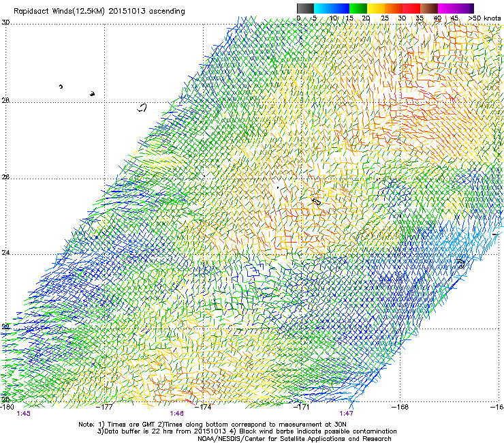Click the "15" legend scale label

click(x=349, y=18)
